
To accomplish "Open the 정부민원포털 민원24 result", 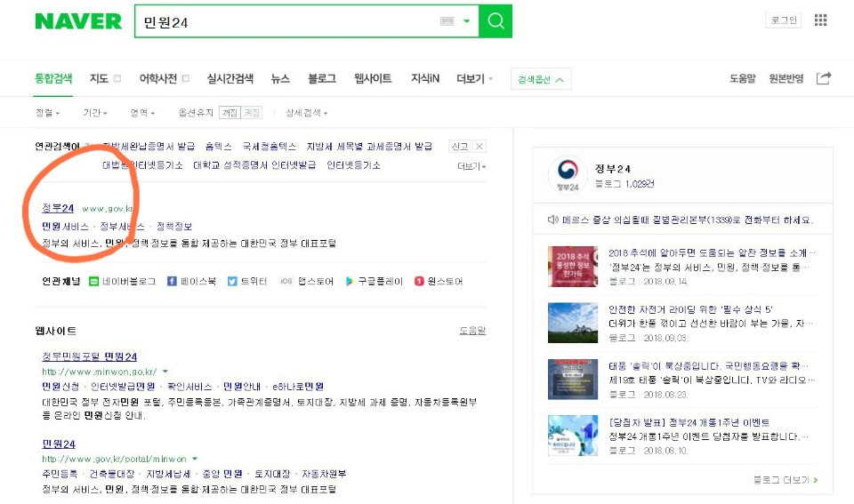I will (x=89, y=356).
